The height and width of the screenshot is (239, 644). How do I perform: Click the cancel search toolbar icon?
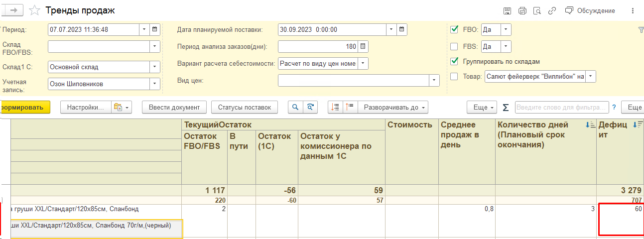[x=310, y=107]
